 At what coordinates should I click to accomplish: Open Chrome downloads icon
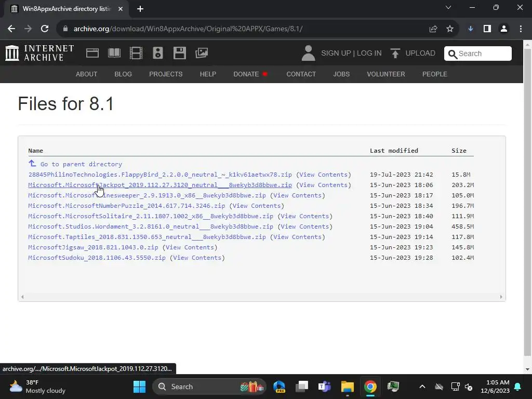pyautogui.click(x=471, y=29)
